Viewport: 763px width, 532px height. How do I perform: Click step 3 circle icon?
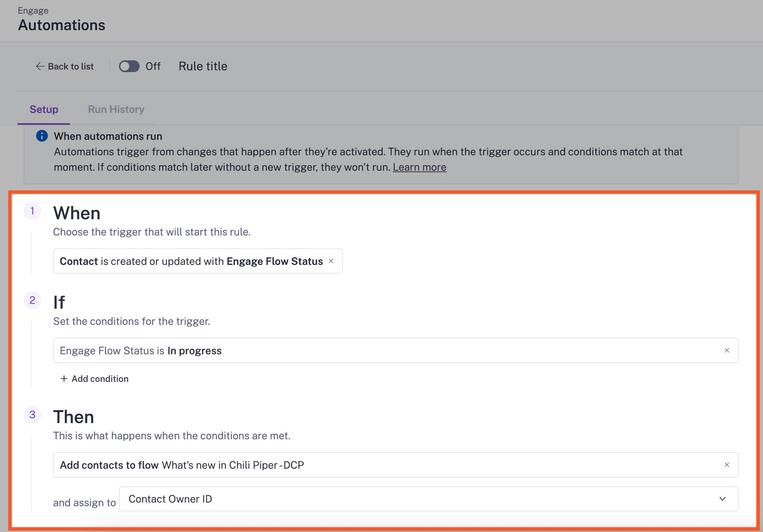click(32, 415)
